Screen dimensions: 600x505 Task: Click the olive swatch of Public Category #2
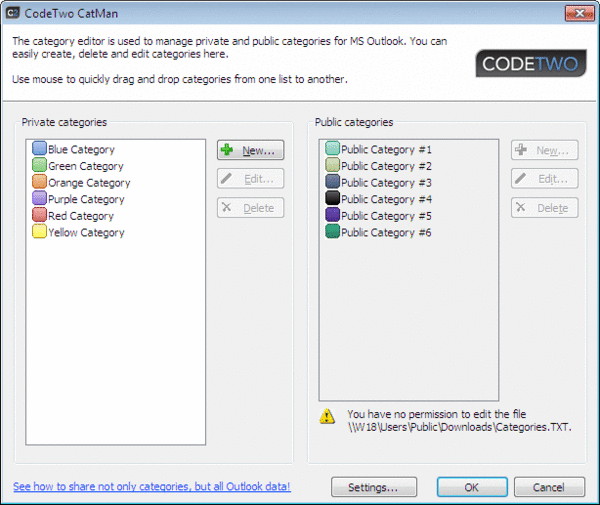coord(332,165)
